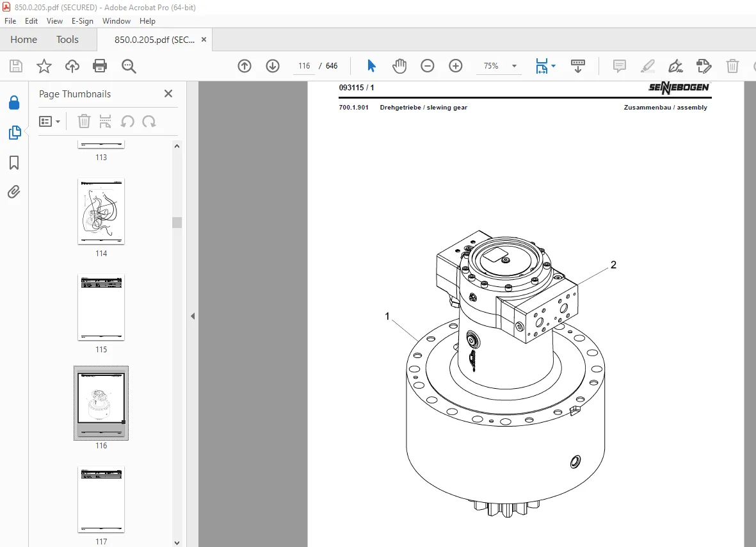Viewport: 756px width, 547px height.
Task: Click the 'Zusammenbau / assembly' text
Action: [665, 108]
